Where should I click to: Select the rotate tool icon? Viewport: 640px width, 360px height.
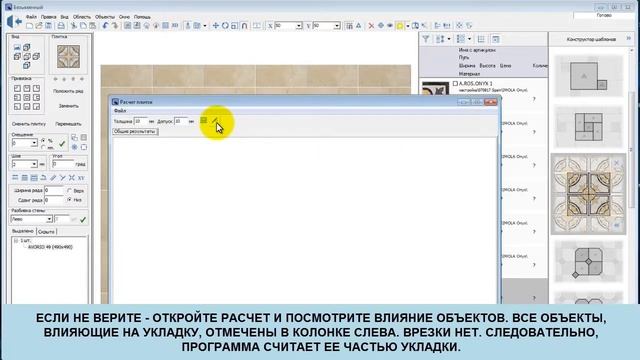tap(225, 26)
